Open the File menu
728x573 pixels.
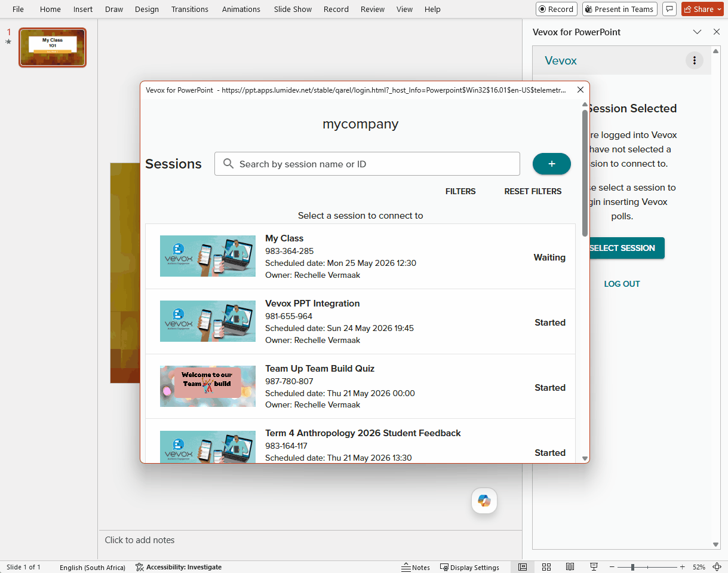click(x=18, y=9)
